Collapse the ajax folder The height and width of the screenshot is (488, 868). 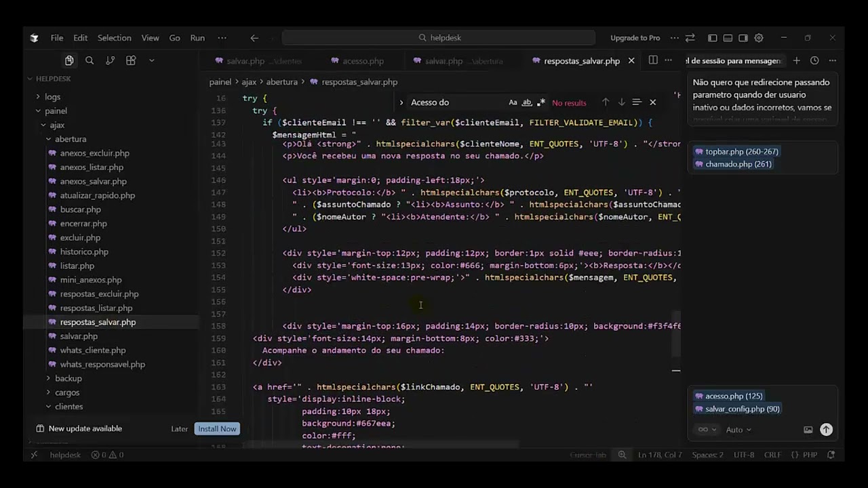tap(57, 125)
